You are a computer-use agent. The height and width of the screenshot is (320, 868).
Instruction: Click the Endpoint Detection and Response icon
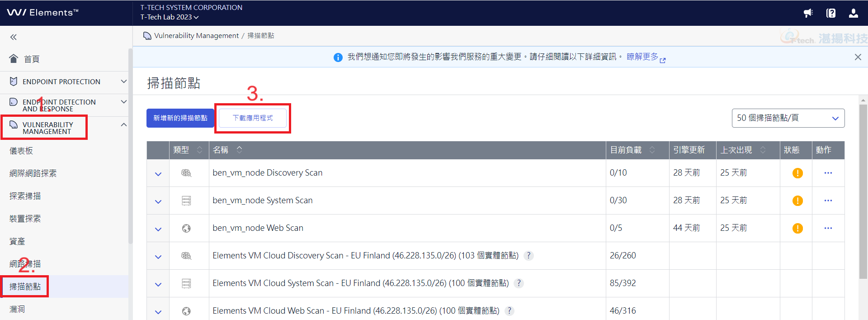(x=14, y=102)
